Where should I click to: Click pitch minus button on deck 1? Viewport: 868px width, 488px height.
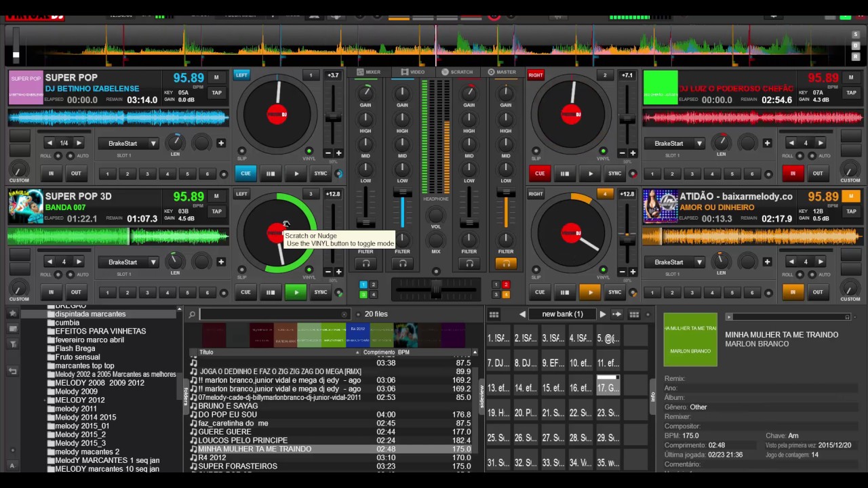(x=328, y=153)
